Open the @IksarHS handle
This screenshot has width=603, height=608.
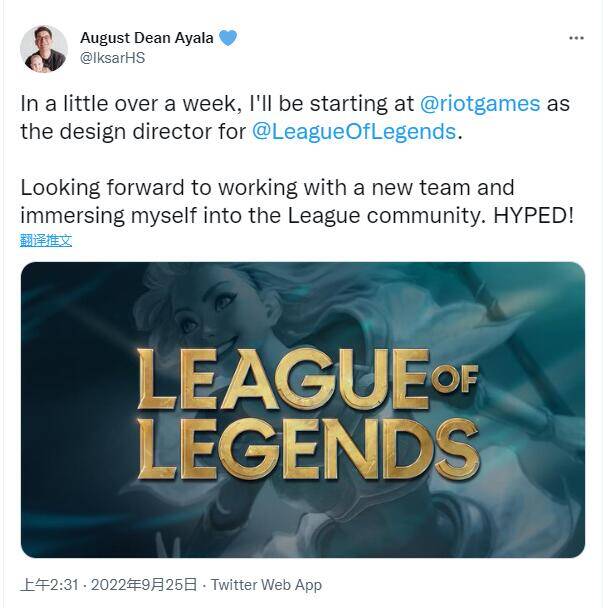pyautogui.click(x=112, y=58)
